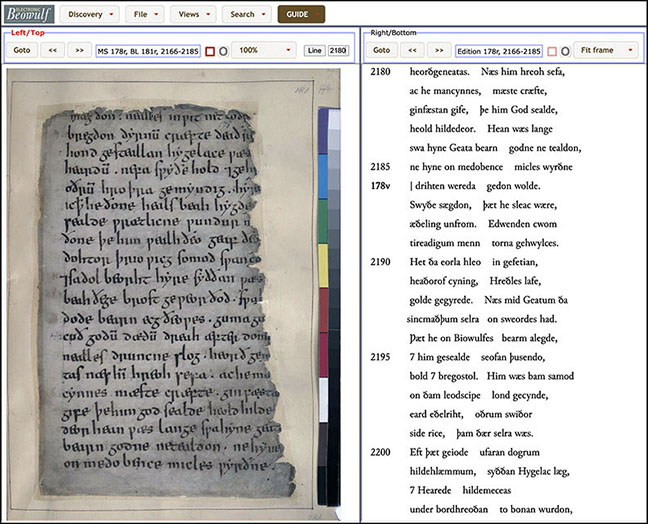Click the line number field 2180
The height and width of the screenshot is (524, 648).
click(x=338, y=50)
